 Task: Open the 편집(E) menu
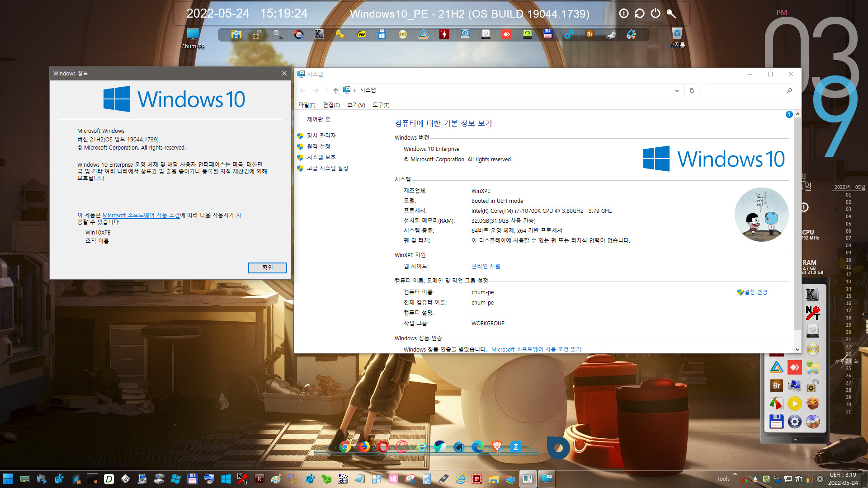[331, 105]
